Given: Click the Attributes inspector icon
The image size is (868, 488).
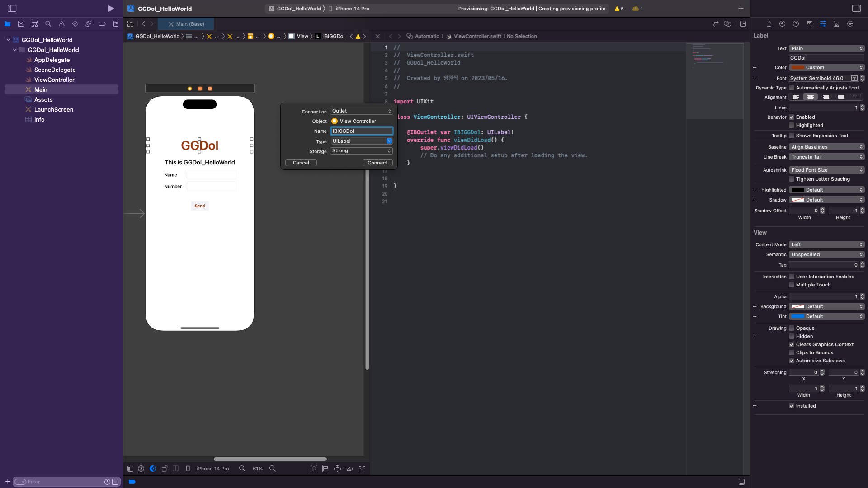Looking at the screenshot, I should [823, 24].
